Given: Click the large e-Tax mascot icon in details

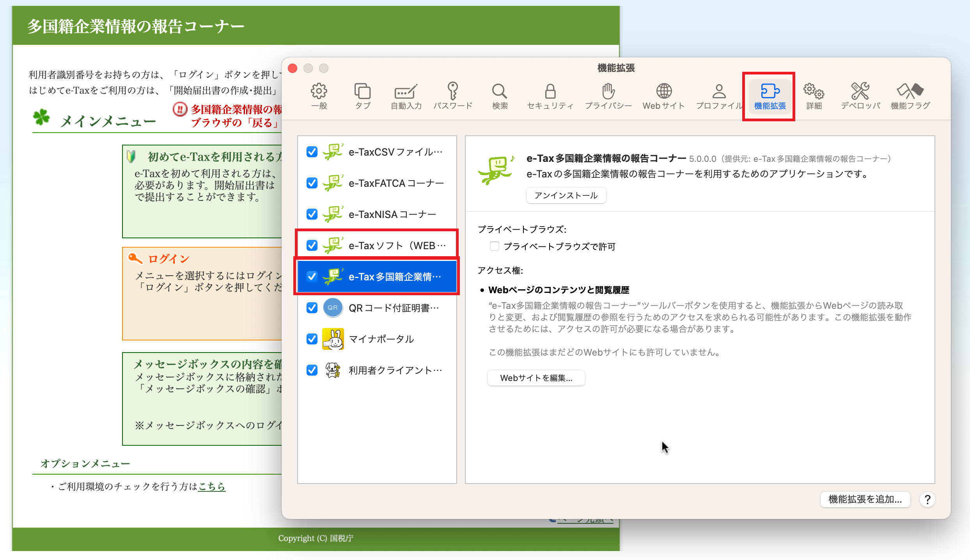Looking at the screenshot, I should pyautogui.click(x=497, y=170).
